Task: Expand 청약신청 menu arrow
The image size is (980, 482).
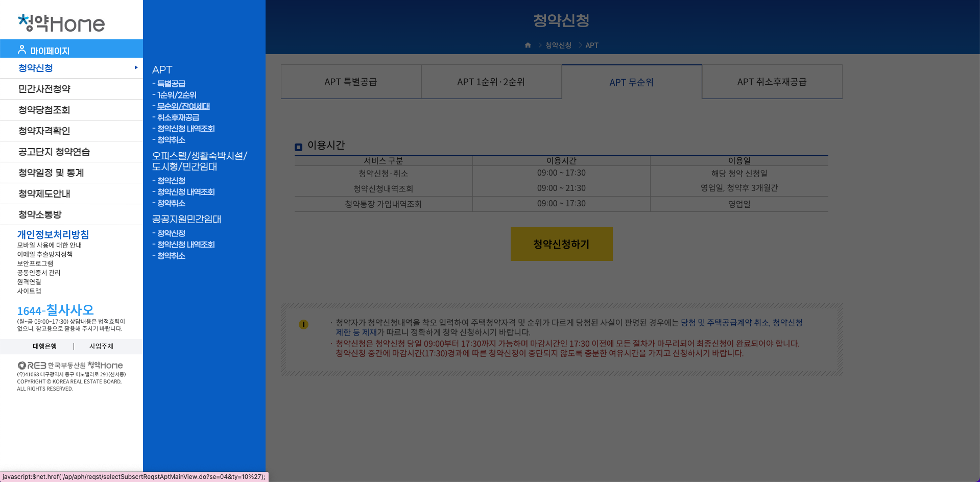Action: coord(136,67)
